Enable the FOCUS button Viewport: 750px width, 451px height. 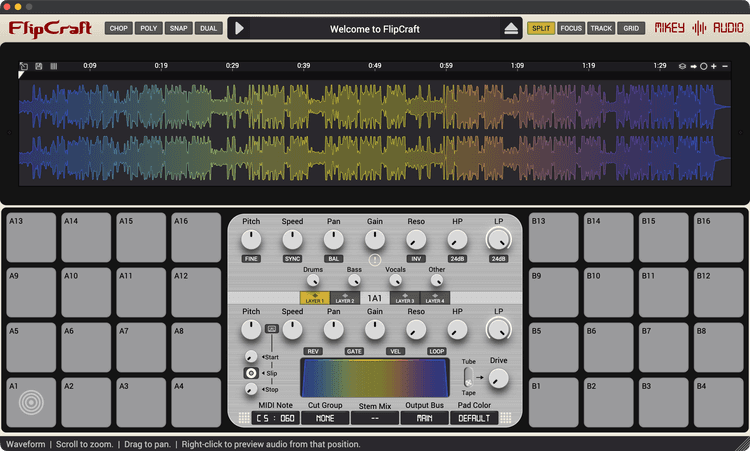571,28
